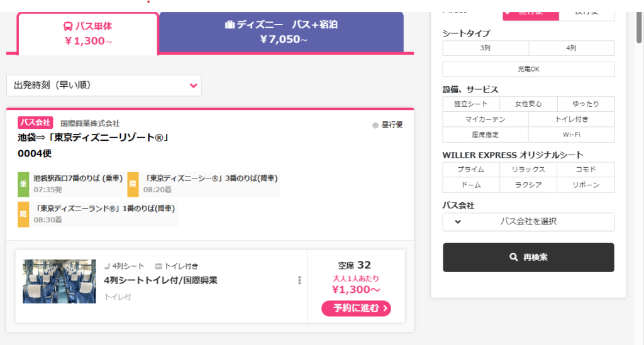Toggle the 座席指定 filter
This screenshot has height=345, width=644.
[486, 134]
